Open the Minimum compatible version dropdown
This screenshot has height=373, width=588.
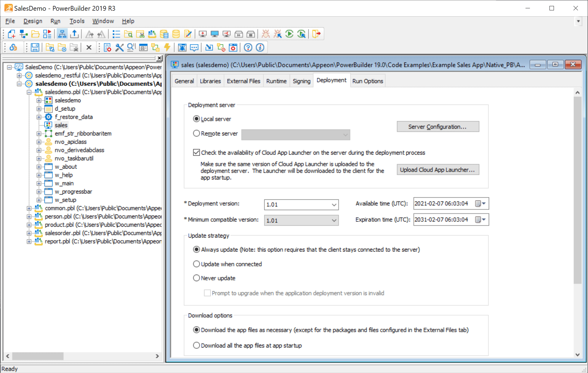coord(334,220)
